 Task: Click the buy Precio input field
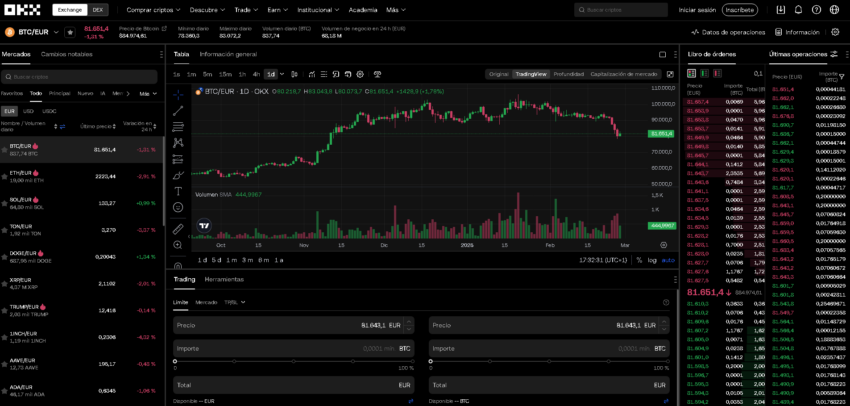pyautogui.click(x=294, y=325)
